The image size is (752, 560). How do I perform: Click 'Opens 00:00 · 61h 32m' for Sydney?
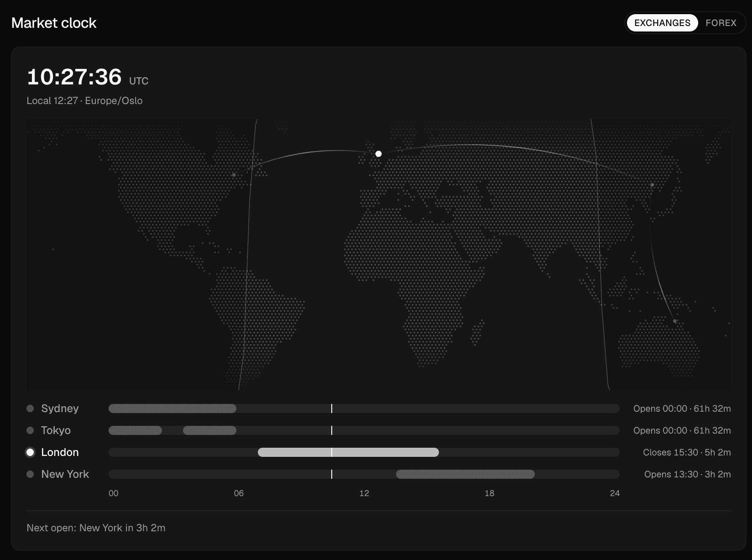coord(682,408)
